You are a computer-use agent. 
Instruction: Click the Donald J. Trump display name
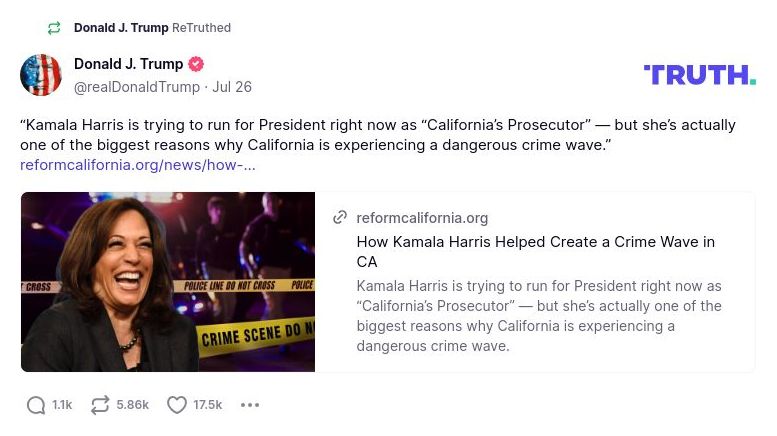pos(128,64)
